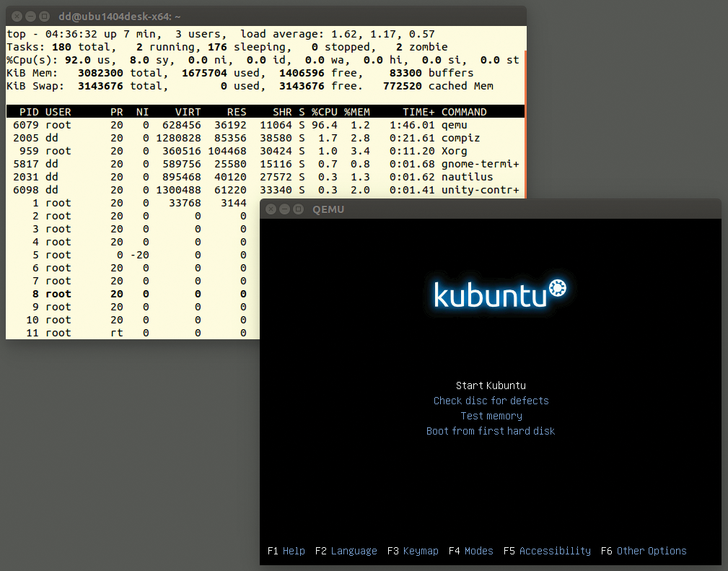
Task: Open the F5 Accessibility options
Action: point(546,550)
